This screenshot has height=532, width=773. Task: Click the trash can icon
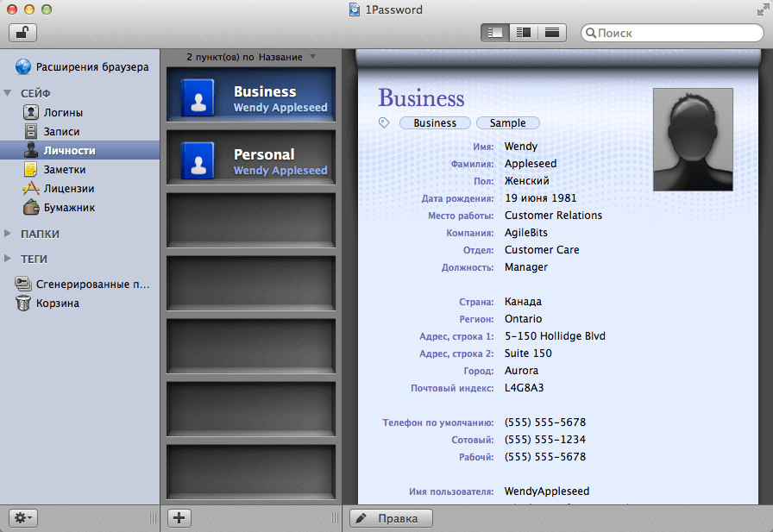pos(22,303)
